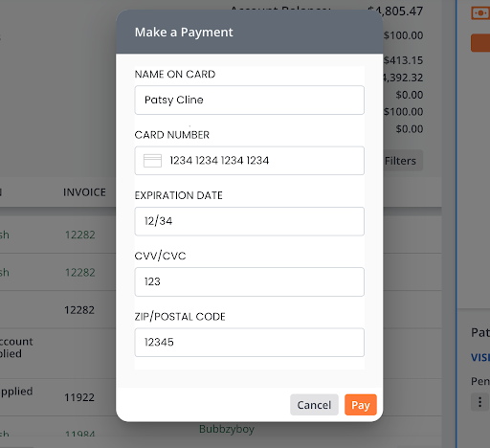The image size is (490, 448).
Task: Click the CVV/CVC input field
Action: tap(249, 281)
